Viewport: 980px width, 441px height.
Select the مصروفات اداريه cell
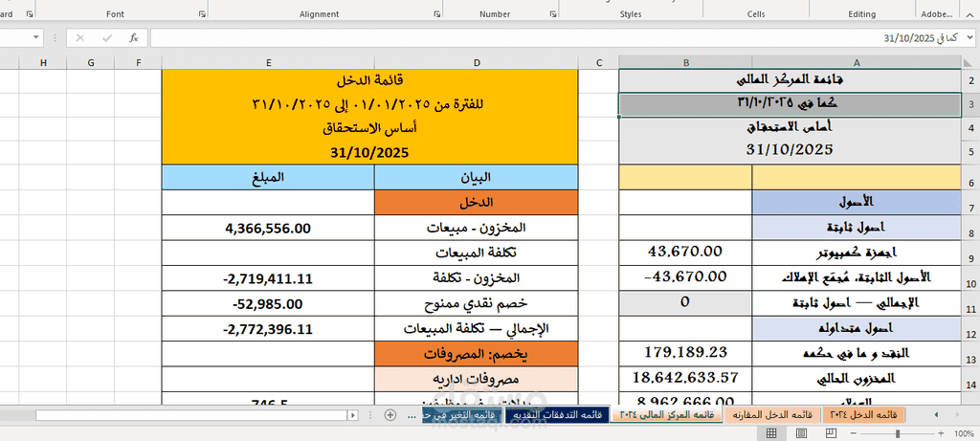[x=477, y=379]
